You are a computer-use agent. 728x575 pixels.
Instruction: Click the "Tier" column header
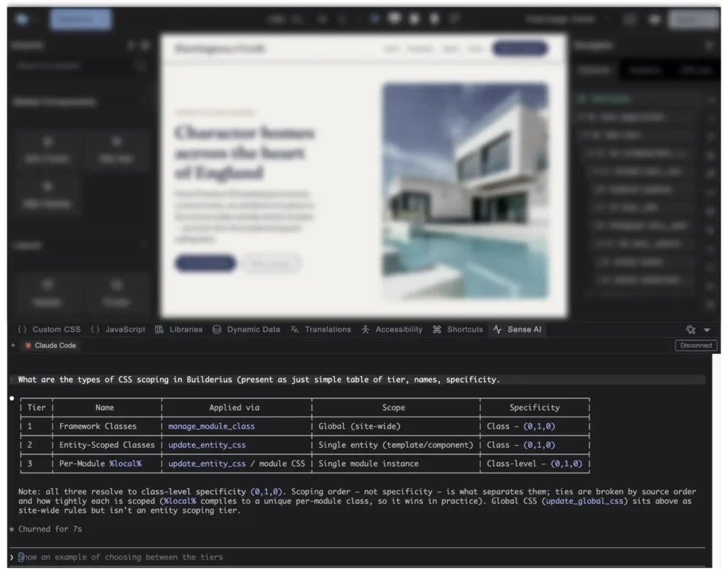coord(36,407)
